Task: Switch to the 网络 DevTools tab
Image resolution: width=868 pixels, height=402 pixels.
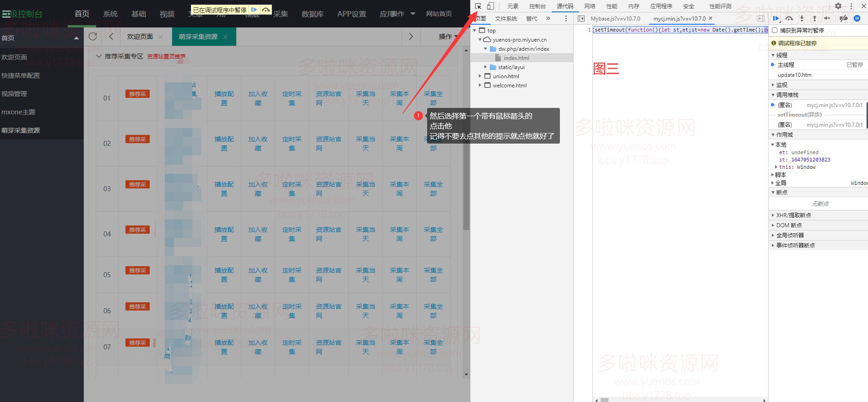Action: (x=590, y=6)
